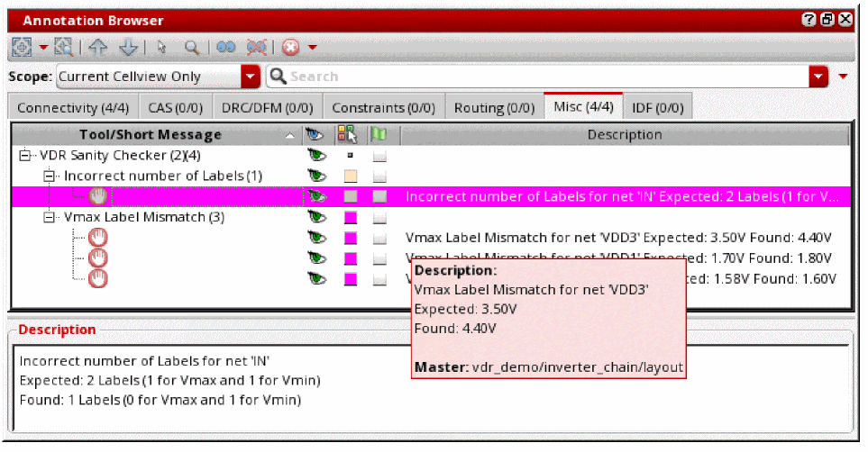Screen dimensions: 868x452
Task: Go to previous annotation with up arrow
Action: point(98,48)
